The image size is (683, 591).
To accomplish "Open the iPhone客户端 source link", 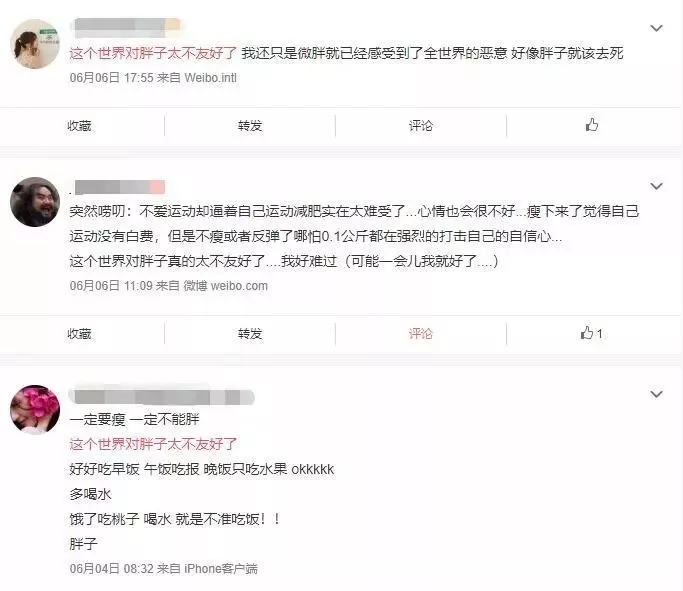I will coord(221,569).
